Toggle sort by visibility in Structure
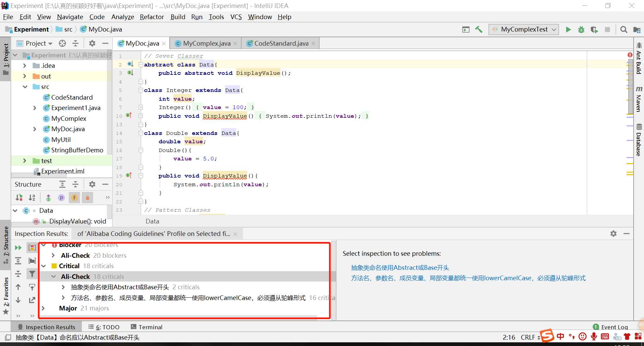This screenshot has height=346, width=644. (19, 198)
